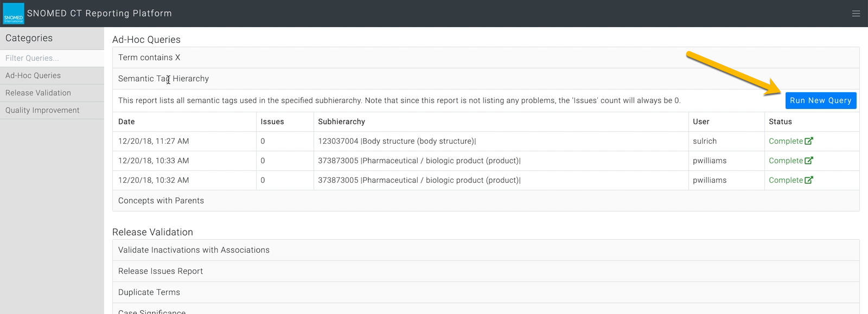
Task: Open external link icon for 10:33 AM report
Action: (x=809, y=161)
